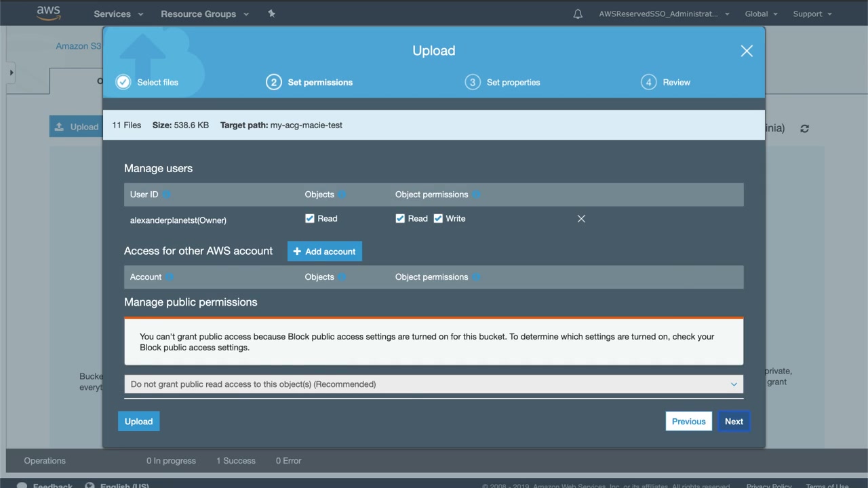The image size is (868, 488).
Task: Click the Add account button
Action: (x=325, y=251)
